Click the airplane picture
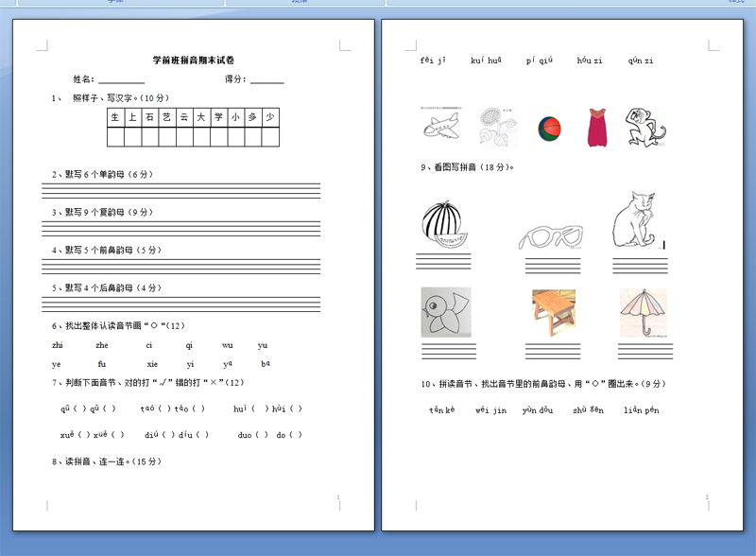756x556 pixels. [x=441, y=124]
